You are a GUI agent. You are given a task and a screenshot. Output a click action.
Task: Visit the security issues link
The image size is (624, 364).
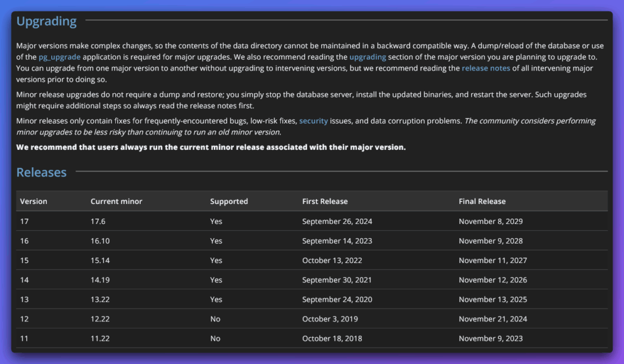coord(313,121)
